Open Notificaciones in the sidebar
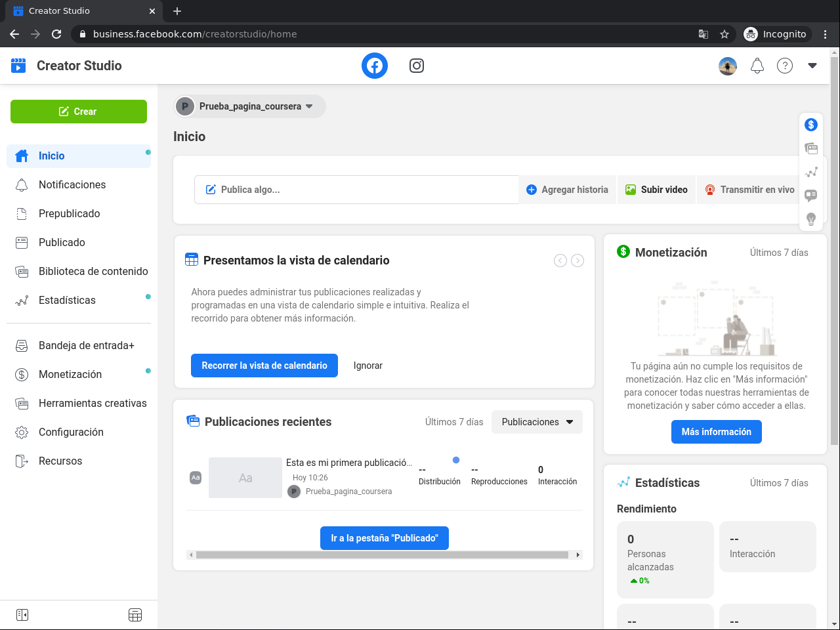 point(79,185)
